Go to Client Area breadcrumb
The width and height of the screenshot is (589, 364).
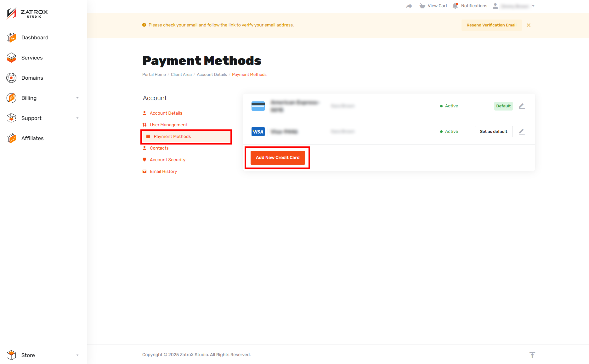pyautogui.click(x=181, y=75)
